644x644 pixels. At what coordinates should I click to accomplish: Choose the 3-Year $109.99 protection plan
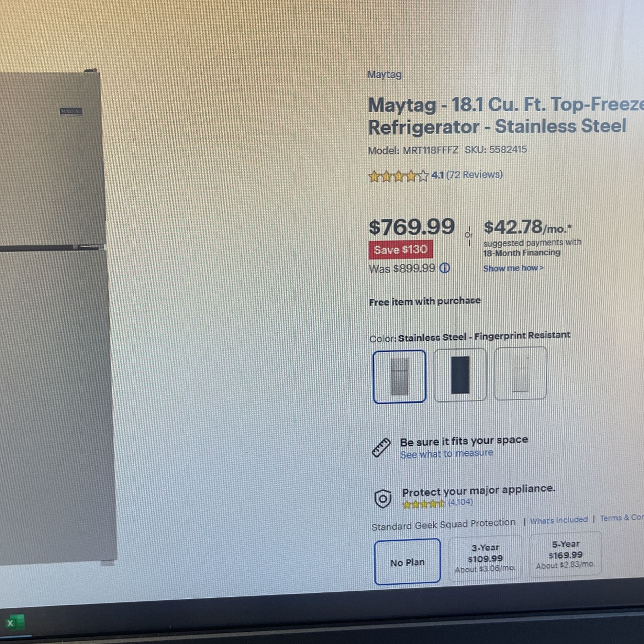(x=485, y=558)
